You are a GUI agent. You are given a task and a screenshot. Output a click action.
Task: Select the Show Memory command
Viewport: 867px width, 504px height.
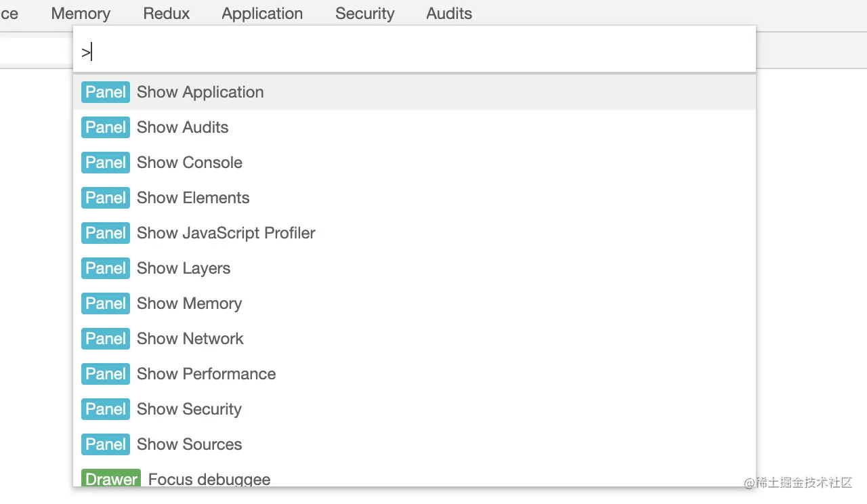[x=190, y=303]
